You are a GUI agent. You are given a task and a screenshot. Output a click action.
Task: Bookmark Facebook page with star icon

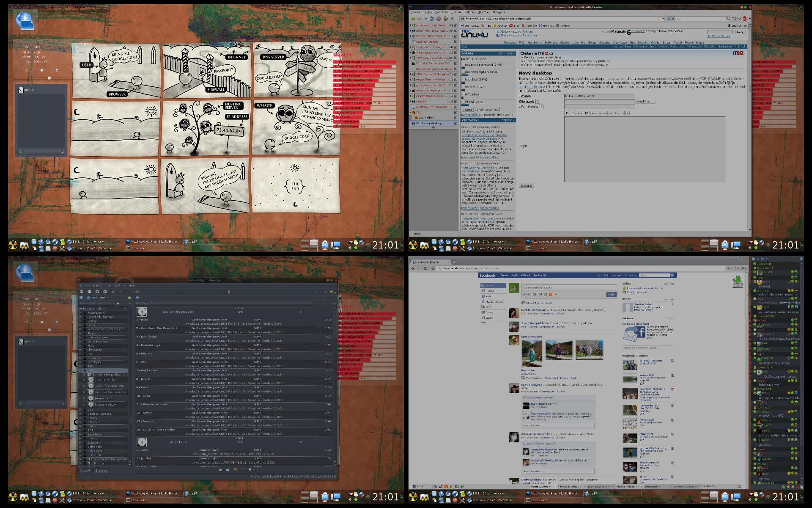coord(433,268)
